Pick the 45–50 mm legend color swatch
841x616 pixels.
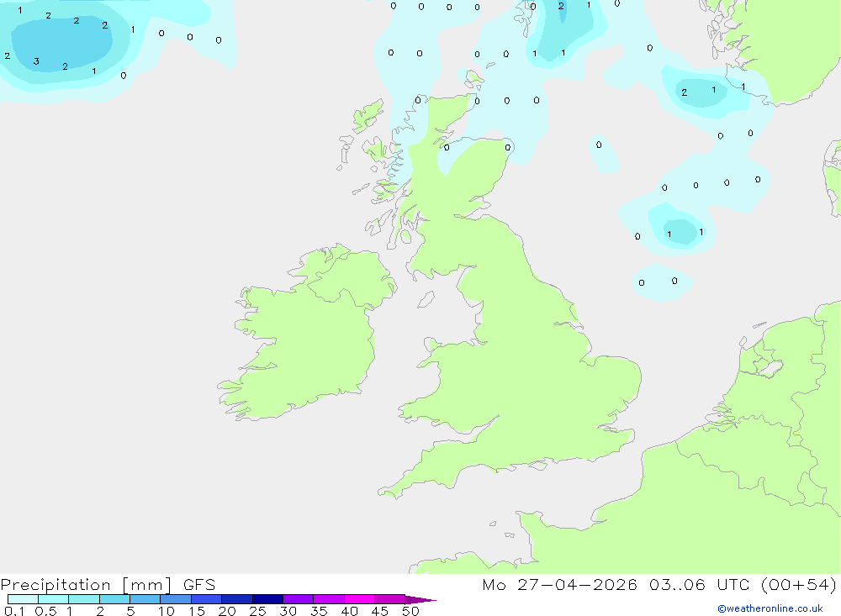coord(390,599)
